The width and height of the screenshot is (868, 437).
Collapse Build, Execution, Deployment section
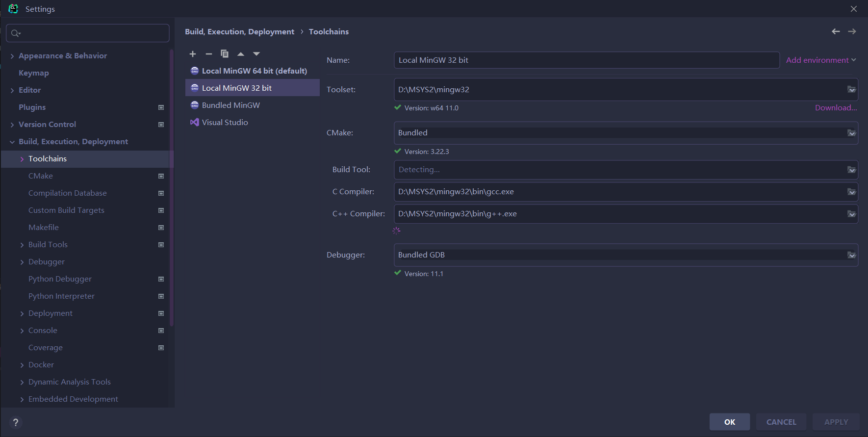[x=12, y=142]
